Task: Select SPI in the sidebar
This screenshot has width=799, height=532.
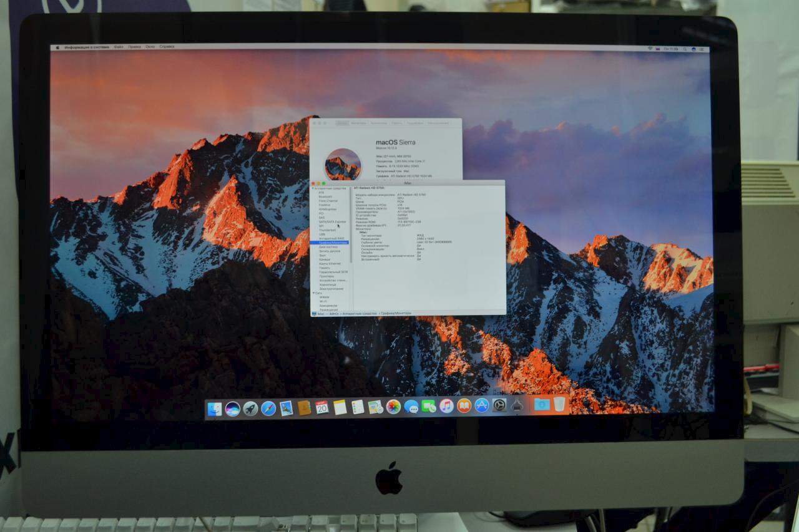Action: tap(321, 226)
